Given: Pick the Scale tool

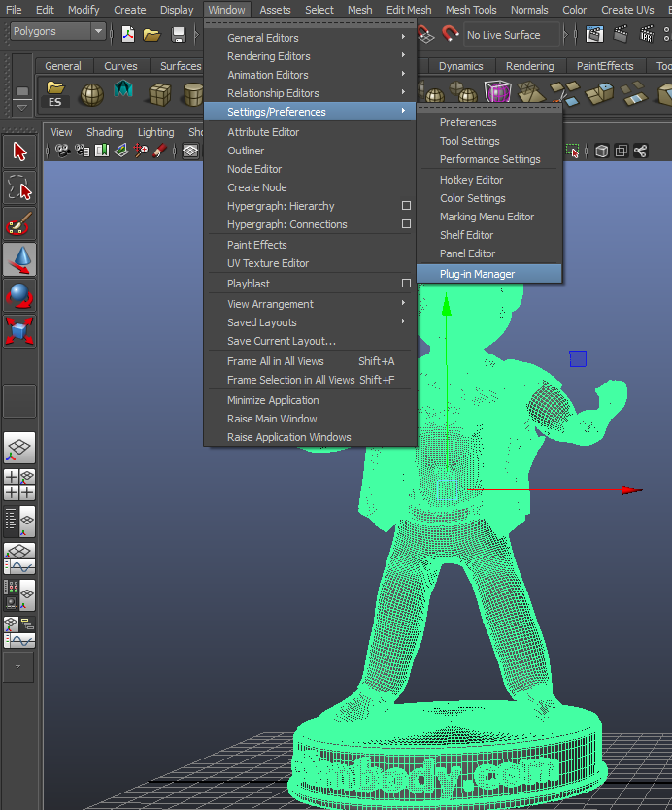Looking at the screenshot, I should [20, 330].
